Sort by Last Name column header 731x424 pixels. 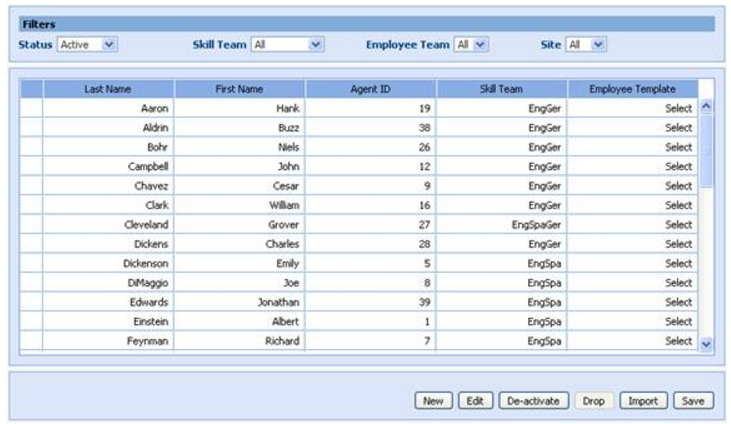point(108,89)
